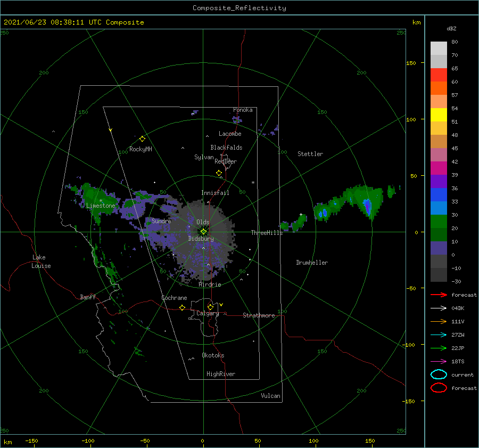Select the Okotoks label
Screen dimensions: 479x448
213,355
